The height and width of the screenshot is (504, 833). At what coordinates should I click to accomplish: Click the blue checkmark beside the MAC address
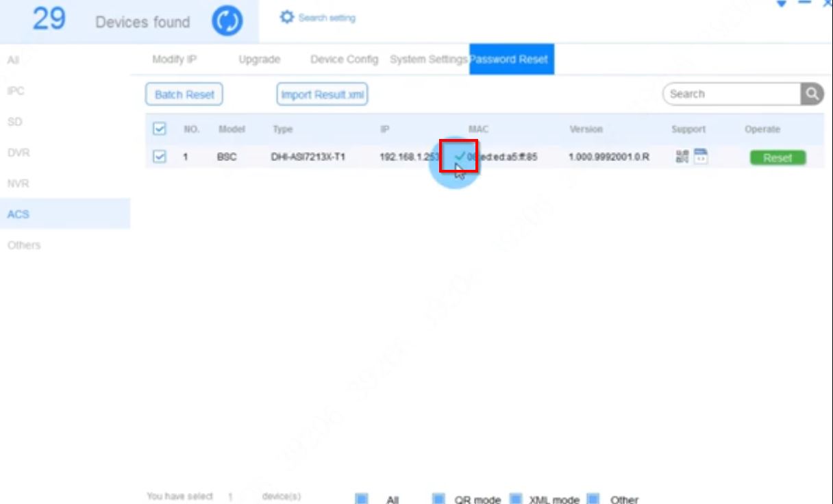click(x=459, y=156)
